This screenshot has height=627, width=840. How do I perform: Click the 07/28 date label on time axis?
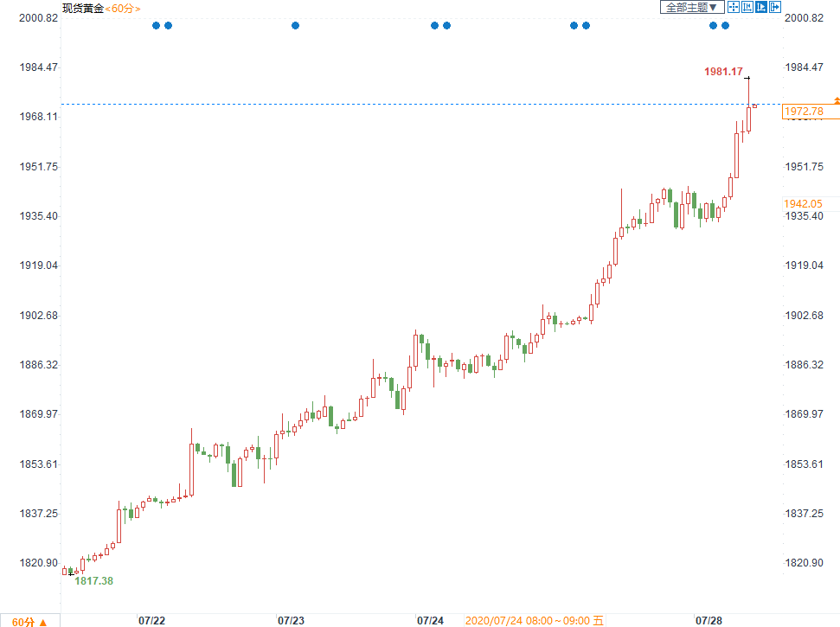(709, 621)
